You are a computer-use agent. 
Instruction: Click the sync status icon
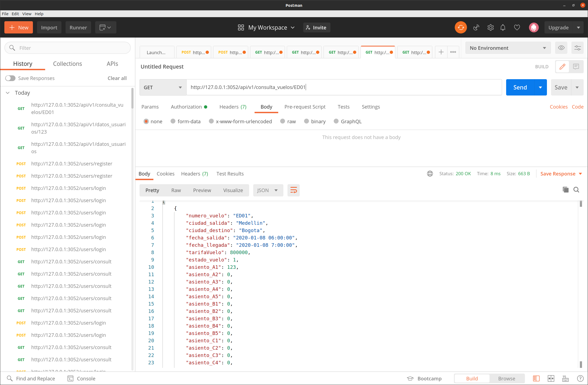(x=461, y=27)
